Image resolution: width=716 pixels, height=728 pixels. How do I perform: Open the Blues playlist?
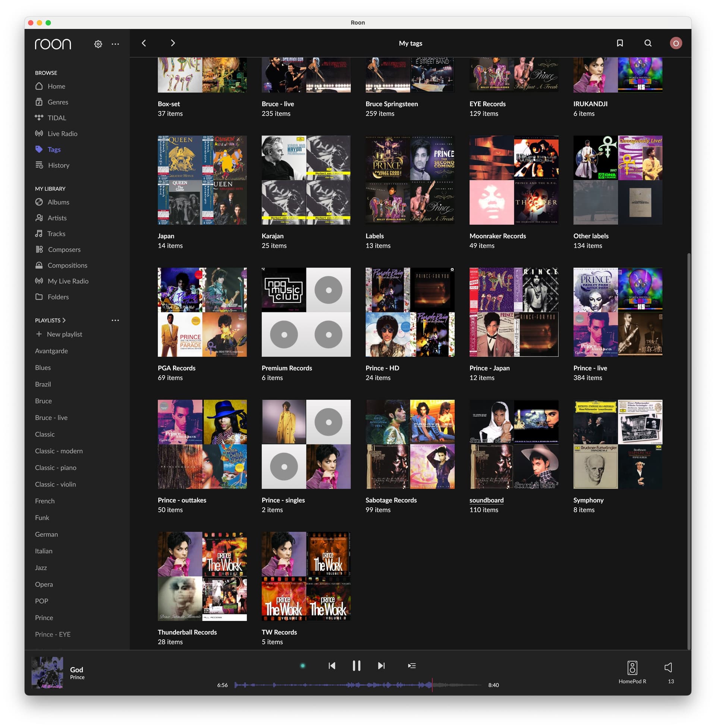(43, 368)
